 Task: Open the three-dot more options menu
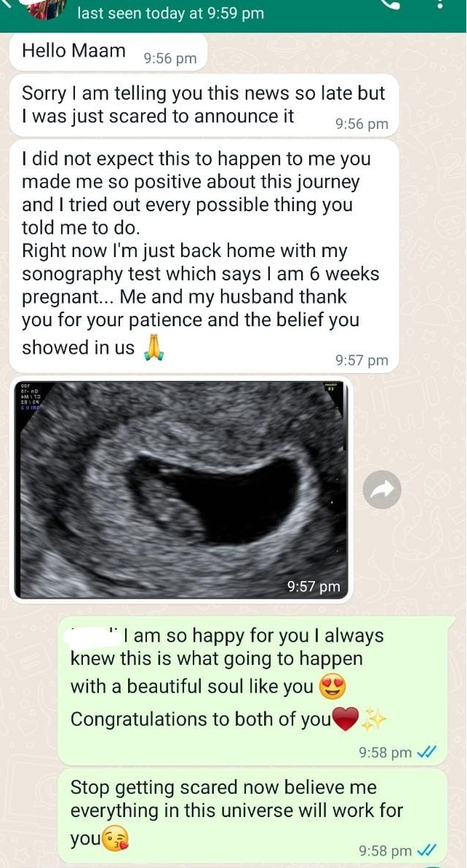[x=440, y=4]
